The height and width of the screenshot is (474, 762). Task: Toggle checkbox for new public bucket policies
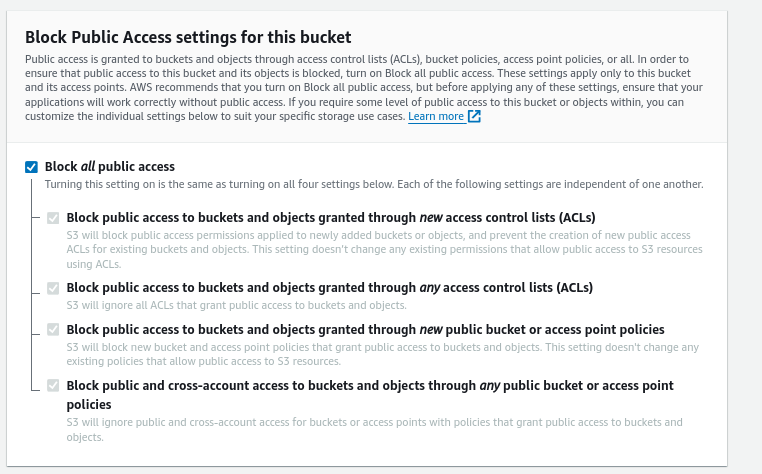(53, 330)
